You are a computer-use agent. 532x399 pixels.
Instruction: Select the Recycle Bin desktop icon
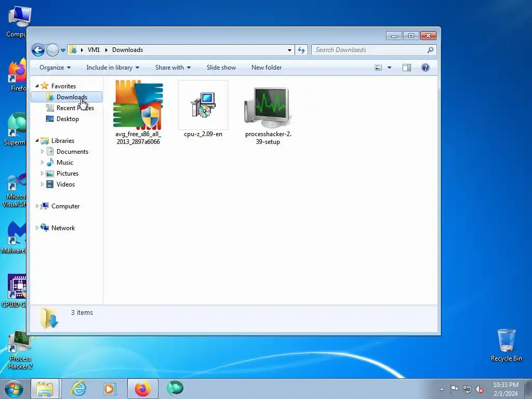[506, 345]
